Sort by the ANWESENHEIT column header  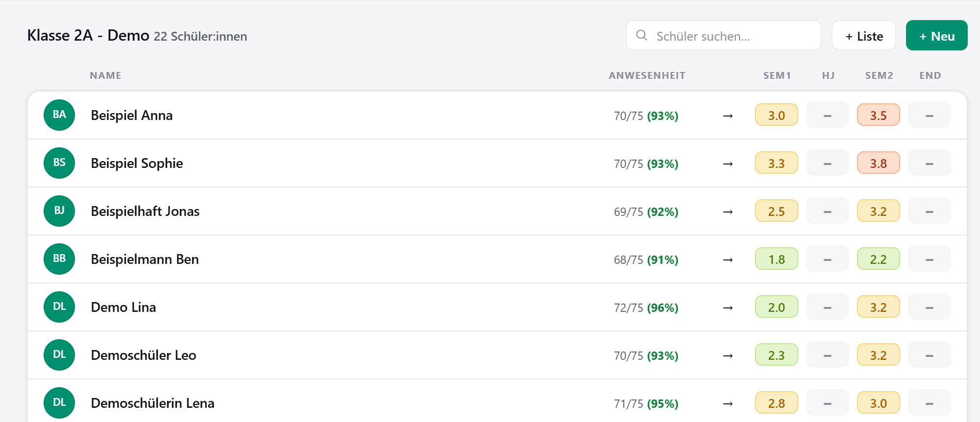point(647,75)
